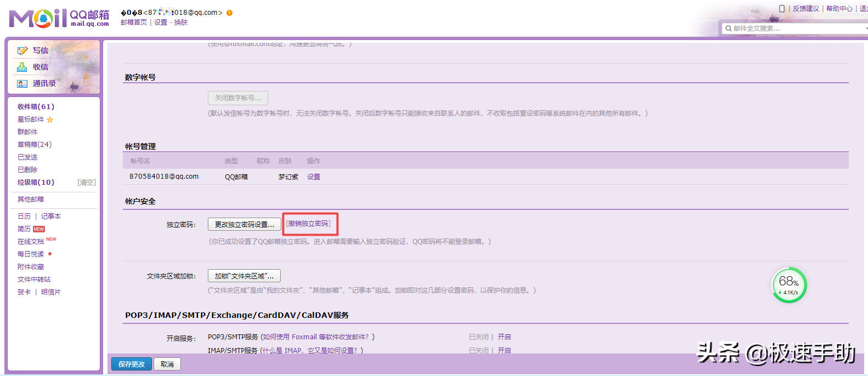Open 贺卡 greeting cards link
This screenshot has height=376, width=868.
tap(24, 292)
